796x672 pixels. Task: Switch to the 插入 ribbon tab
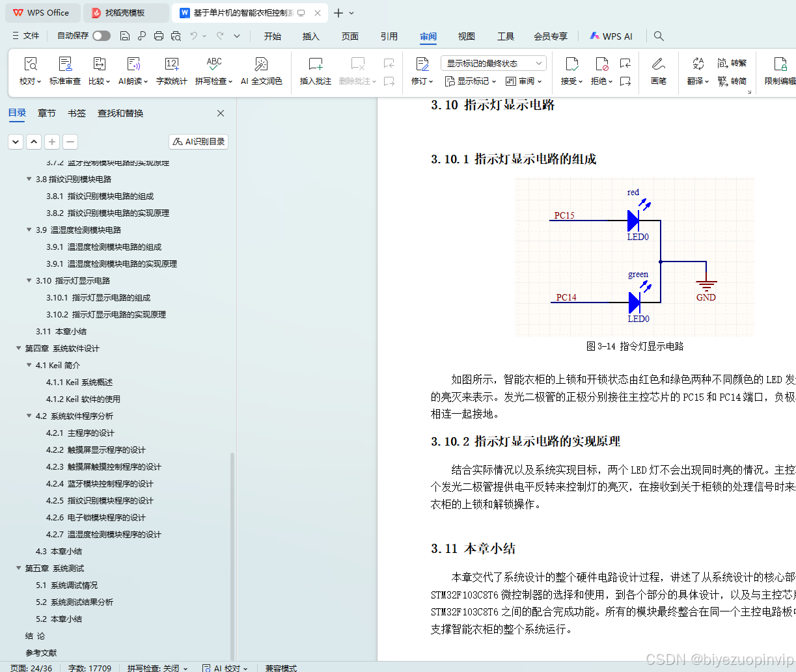coord(310,36)
